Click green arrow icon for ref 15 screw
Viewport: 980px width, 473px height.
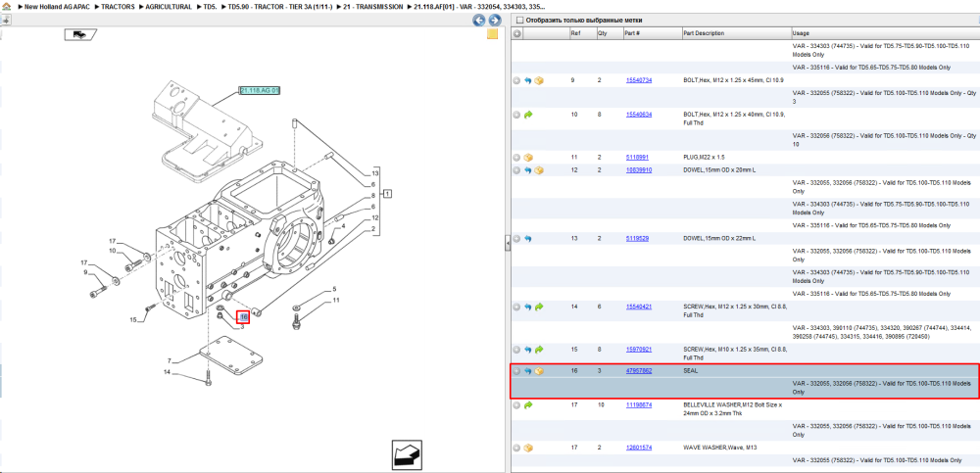tap(539, 350)
